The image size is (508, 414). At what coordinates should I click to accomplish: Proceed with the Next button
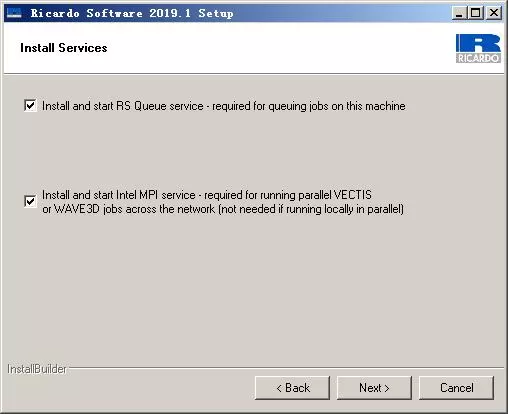pos(374,388)
